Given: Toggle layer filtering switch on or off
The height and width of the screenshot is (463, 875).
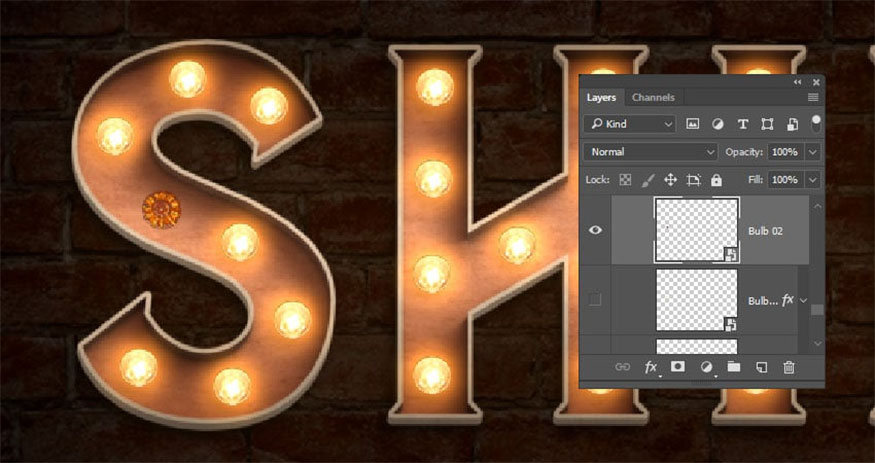Looking at the screenshot, I should point(816,124).
